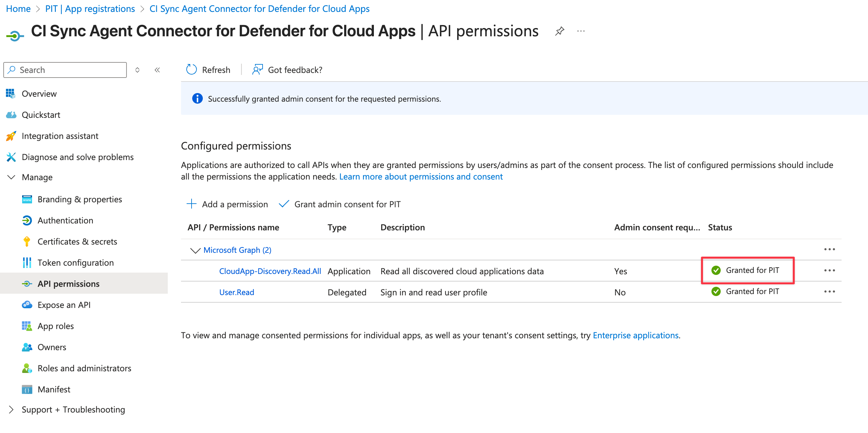Click the Manifest icon
This screenshot has width=868, height=433.
coord(27,389)
